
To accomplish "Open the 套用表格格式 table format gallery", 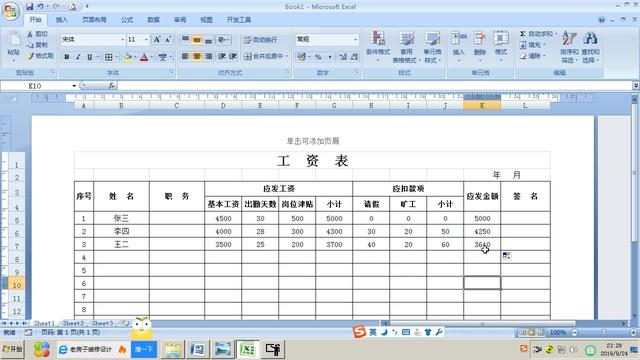I will 406,46.
